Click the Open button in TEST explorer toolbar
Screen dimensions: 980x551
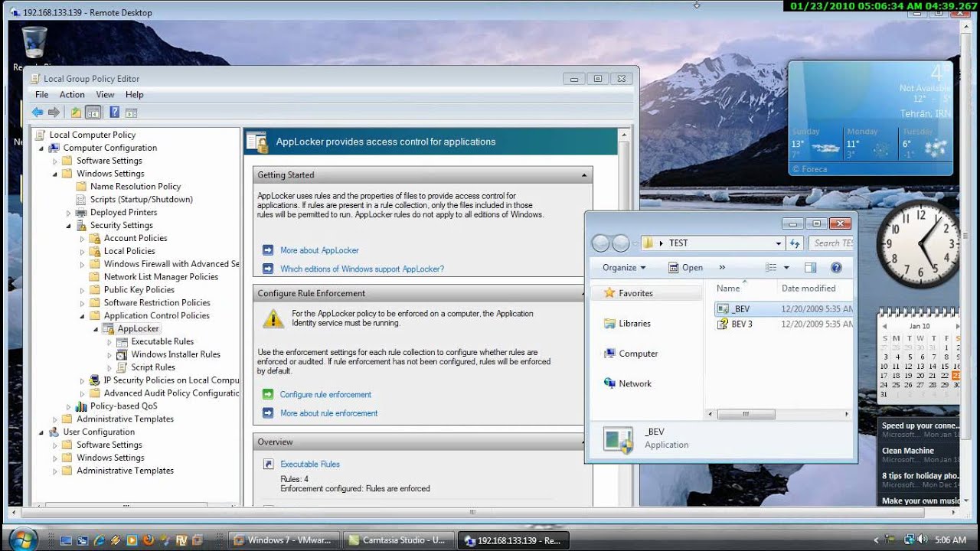click(x=685, y=268)
